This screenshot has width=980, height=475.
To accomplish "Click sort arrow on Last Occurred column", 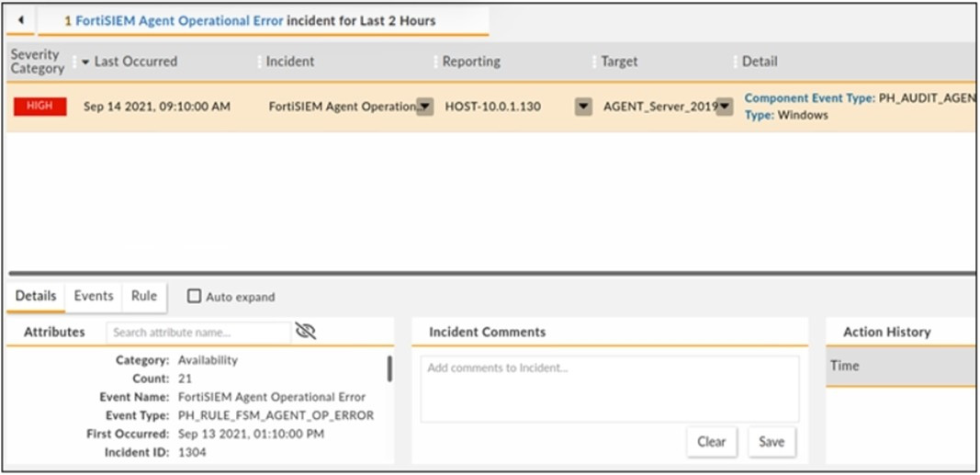I will coord(86,62).
